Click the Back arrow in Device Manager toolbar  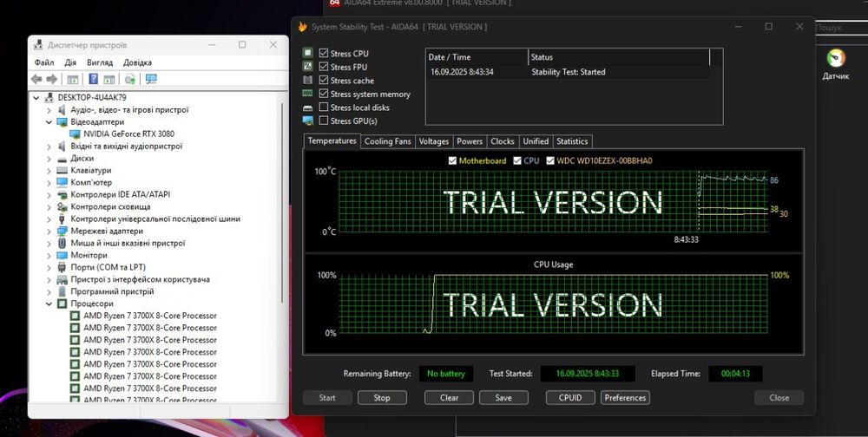(36, 79)
